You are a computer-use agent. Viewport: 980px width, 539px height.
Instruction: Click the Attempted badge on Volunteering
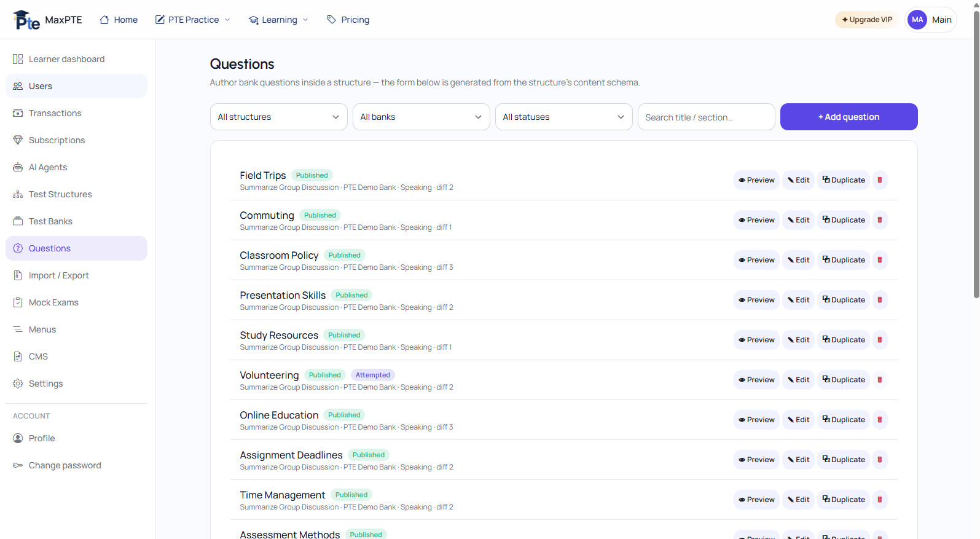(x=373, y=375)
